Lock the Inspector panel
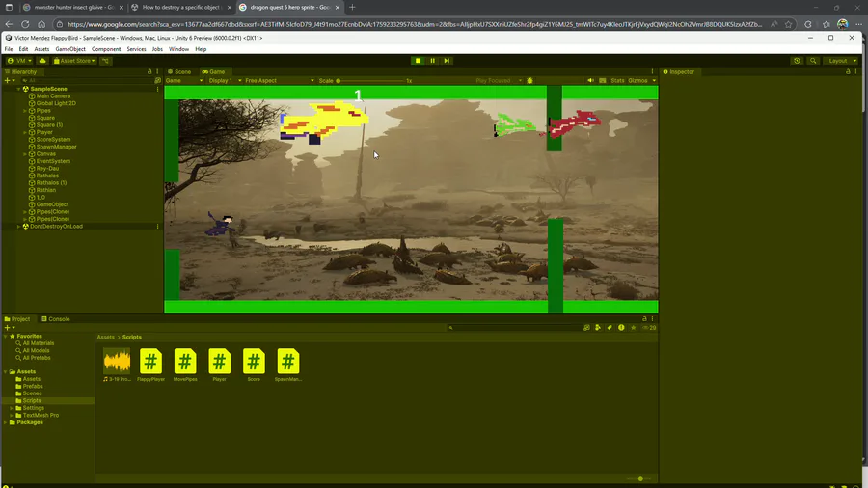 [848, 71]
